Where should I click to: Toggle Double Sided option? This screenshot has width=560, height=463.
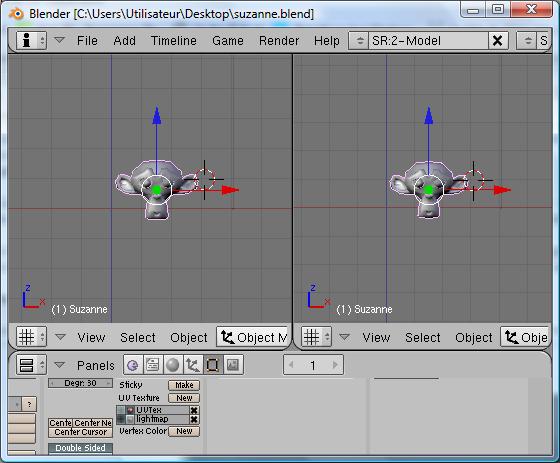pyautogui.click(x=80, y=448)
